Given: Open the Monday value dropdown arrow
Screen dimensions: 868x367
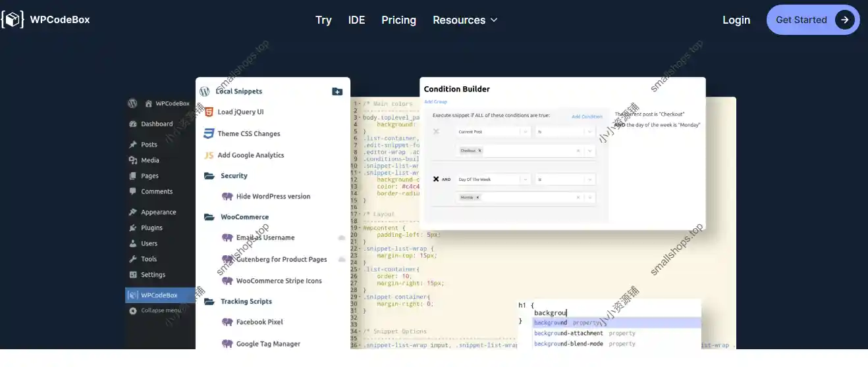Looking at the screenshot, I should tap(589, 197).
